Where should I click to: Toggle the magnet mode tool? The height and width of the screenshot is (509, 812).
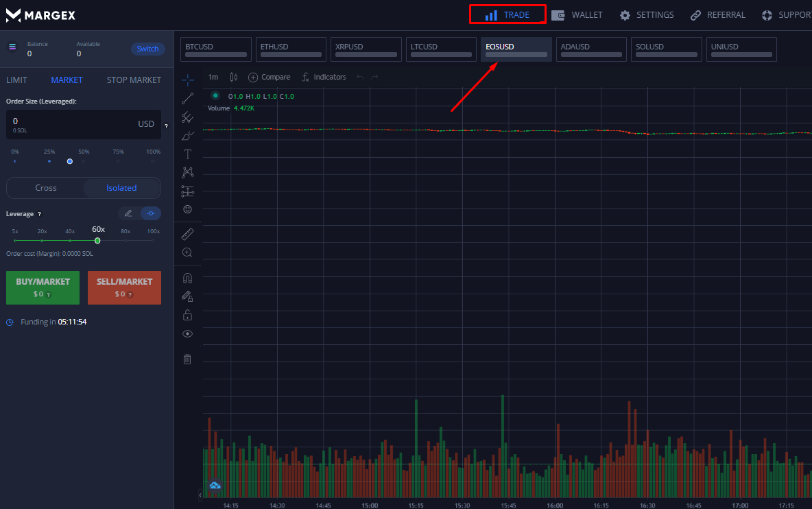click(187, 278)
